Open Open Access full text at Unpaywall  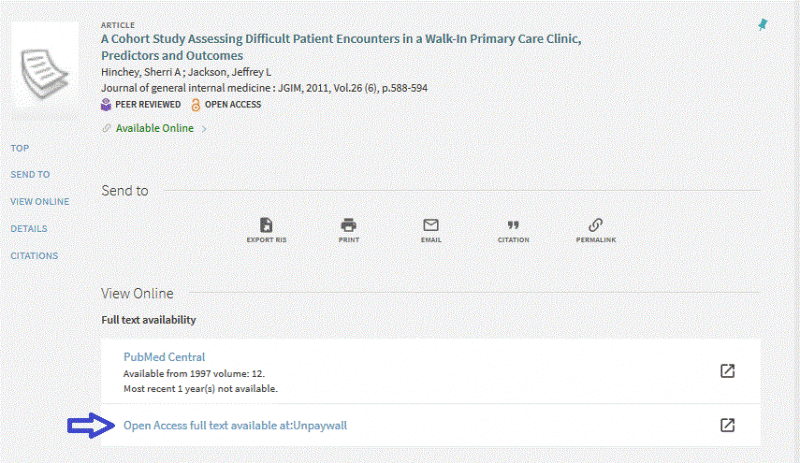click(235, 425)
